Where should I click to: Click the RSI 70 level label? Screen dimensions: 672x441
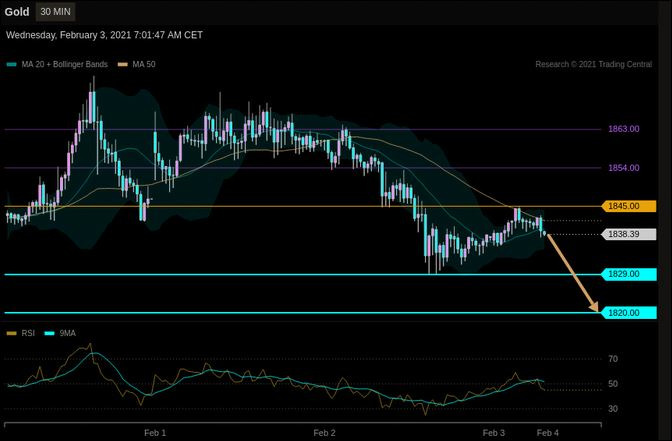point(613,359)
